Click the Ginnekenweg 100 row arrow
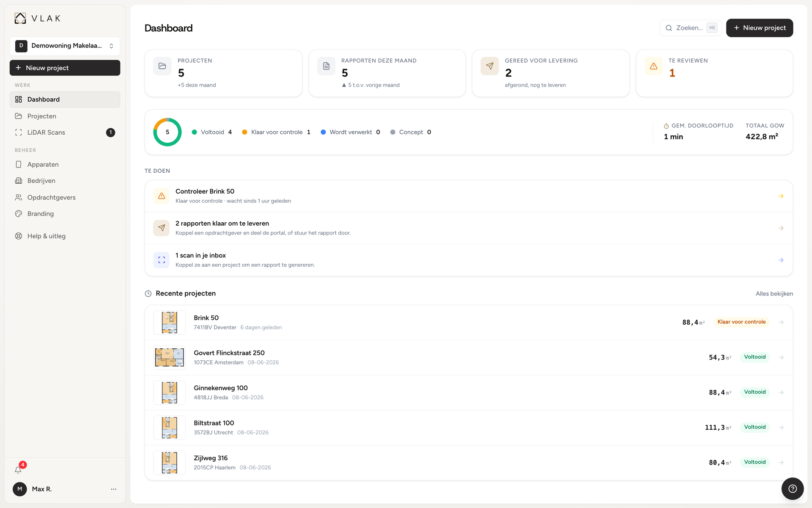The width and height of the screenshot is (812, 508). pyautogui.click(x=782, y=392)
